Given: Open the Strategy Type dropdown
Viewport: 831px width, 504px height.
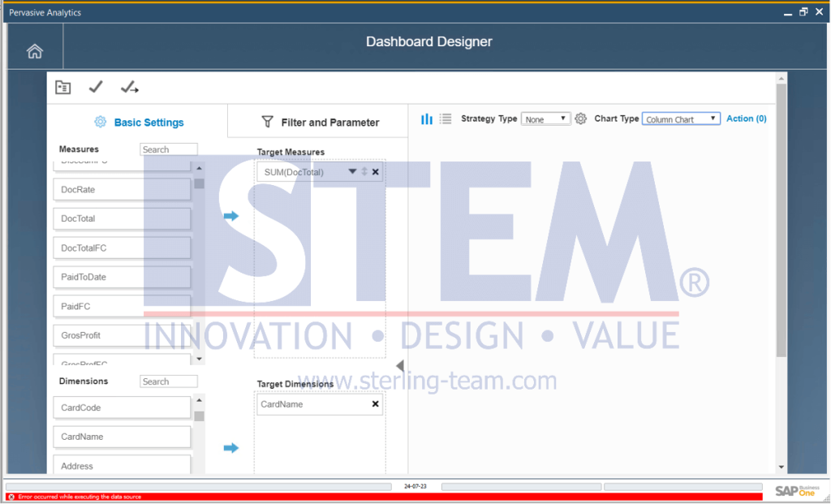Looking at the screenshot, I should (x=545, y=118).
